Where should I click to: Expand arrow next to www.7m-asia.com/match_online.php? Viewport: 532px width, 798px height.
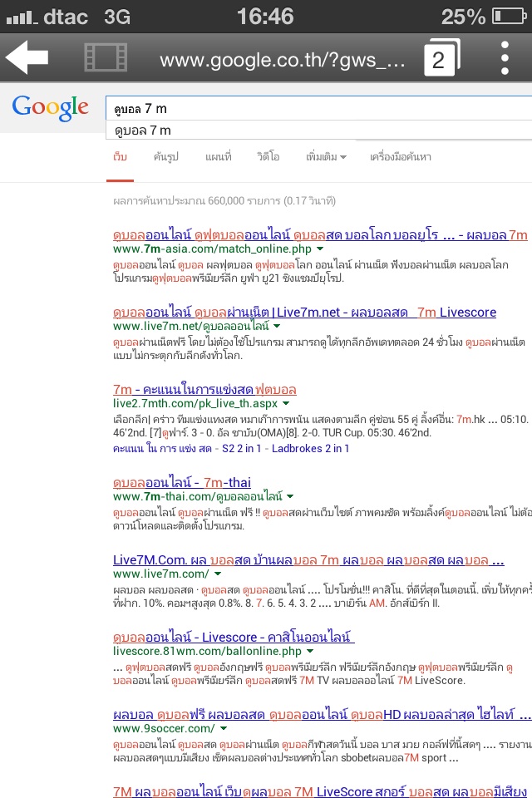[320, 249]
